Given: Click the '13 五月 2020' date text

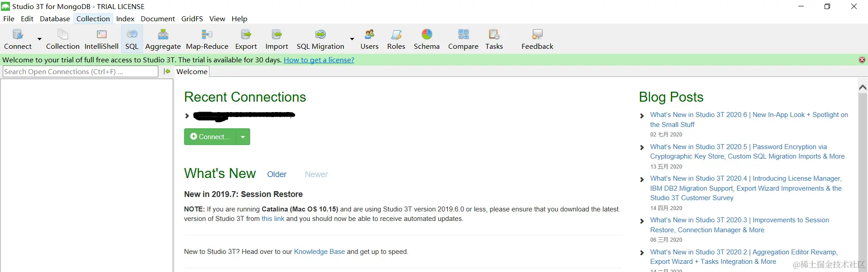Looking at the screenshot, I should click(x=666, y=167).
